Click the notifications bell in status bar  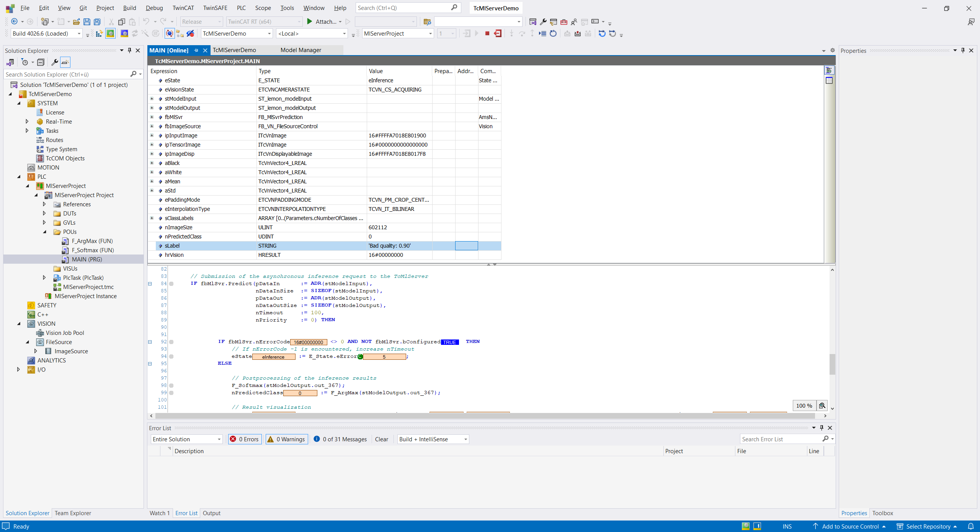(970, 526)
